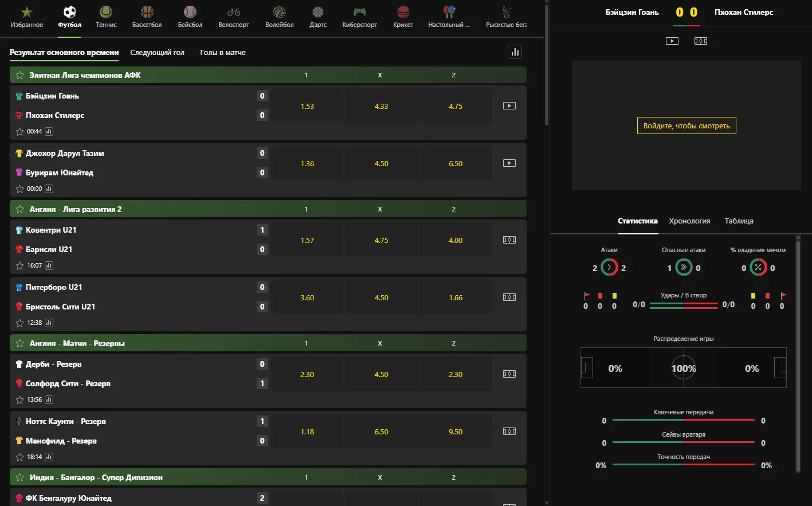Screen dimensions: 812x506
Task: Favorite the Индия - Бангалор - Супер Дивизион league
Action: click(19, 477)
